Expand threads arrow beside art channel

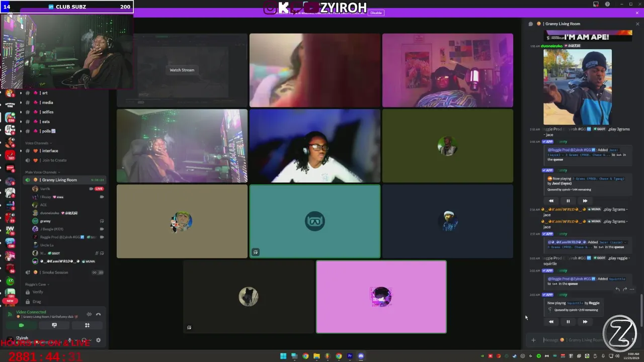(x=21, y=93)
